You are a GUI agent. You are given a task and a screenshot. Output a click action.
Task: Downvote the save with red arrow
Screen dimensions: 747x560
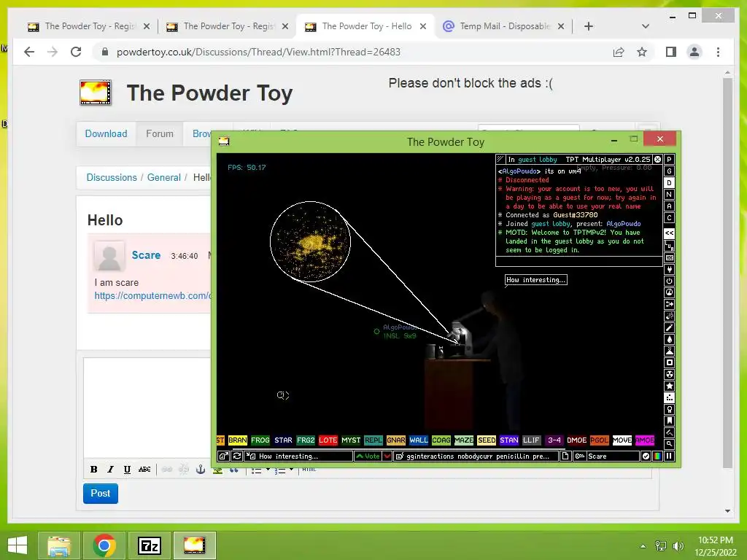click(x=387, y=456)
